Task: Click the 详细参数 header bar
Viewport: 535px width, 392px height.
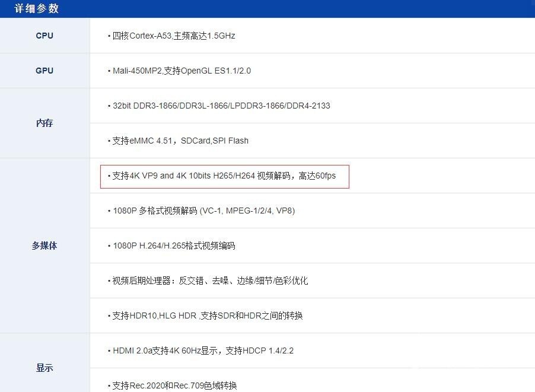Action: (36, 8)
